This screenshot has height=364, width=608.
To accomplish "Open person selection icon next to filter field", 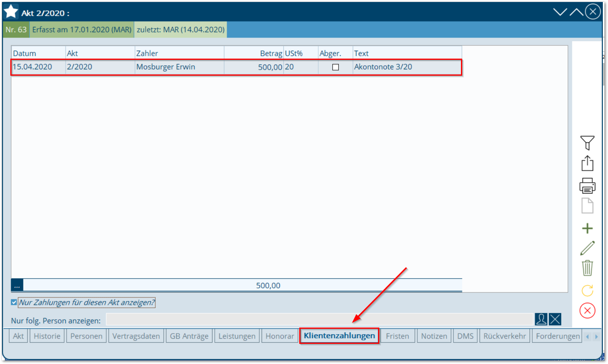I will [541, 319].
